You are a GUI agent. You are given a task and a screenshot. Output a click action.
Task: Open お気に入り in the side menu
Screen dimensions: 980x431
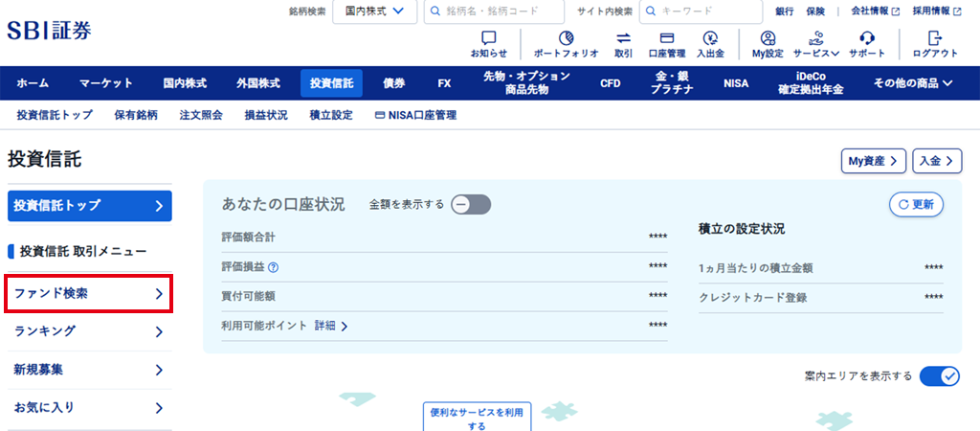coord(88,408)
